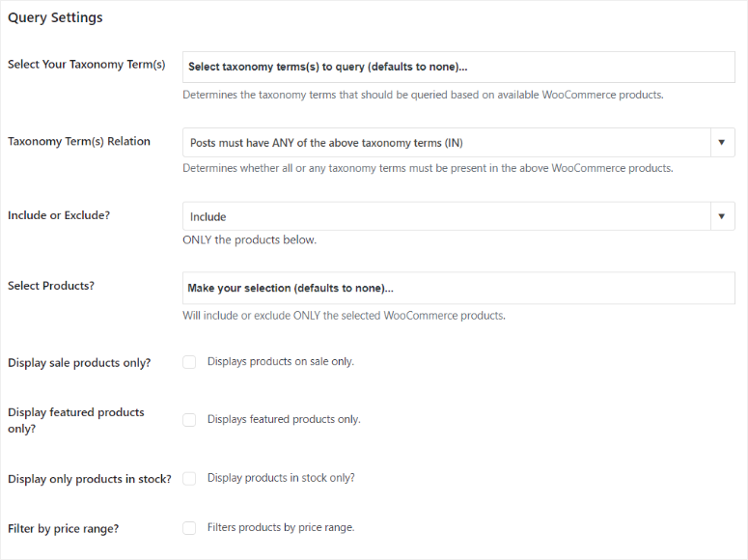Click the 'Display only products in stock?' label
The image size is (748, 560).
(x=90, y=479)
